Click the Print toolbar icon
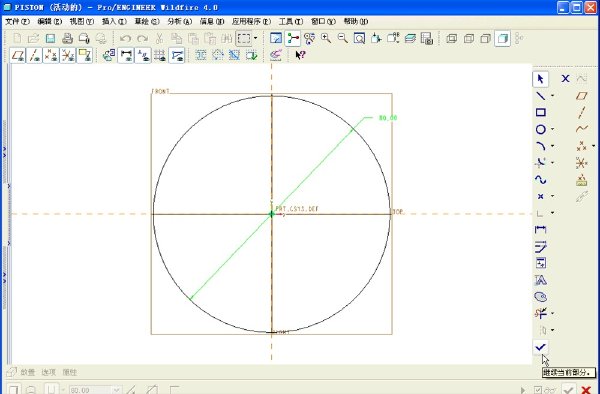600x394 pixels. point(67,38)
